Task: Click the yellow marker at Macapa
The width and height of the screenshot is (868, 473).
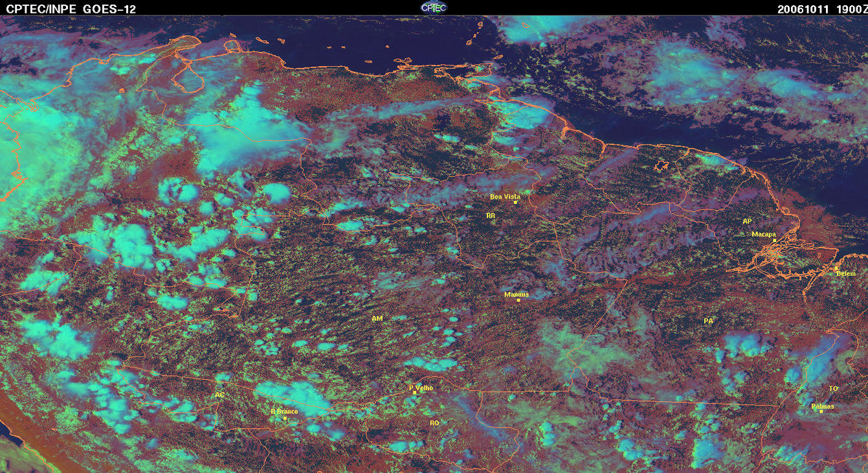Action: click(x=774, y=240)
